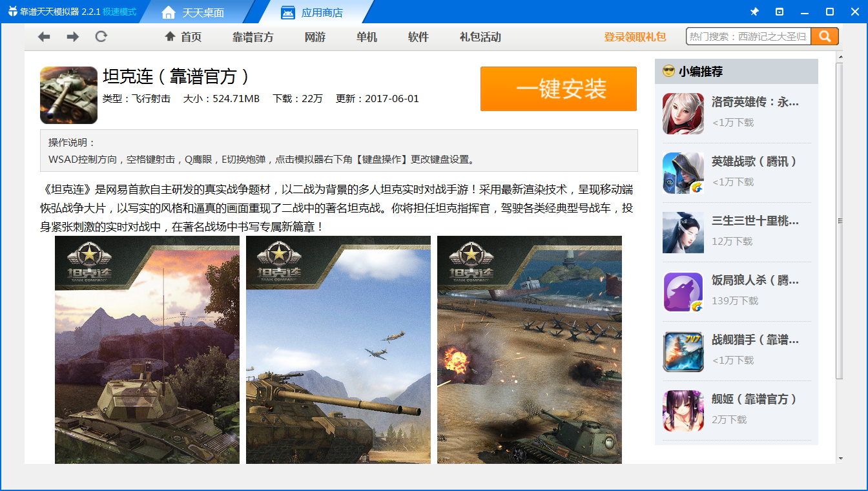
Task: Open 英雄战歌（腾讯） title link
Action: point(754,162)
